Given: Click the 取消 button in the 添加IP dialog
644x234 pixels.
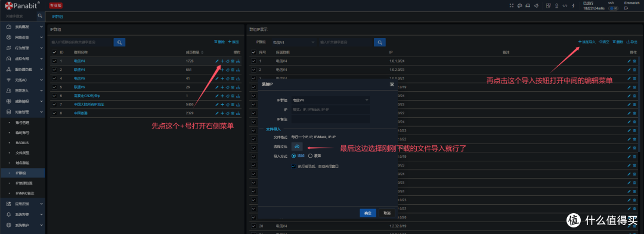Looking at the screenshot, I should (387, 213).
